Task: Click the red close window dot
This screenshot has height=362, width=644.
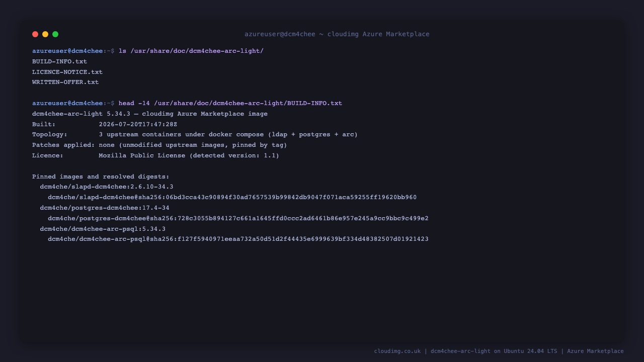Action: point(35,34)
